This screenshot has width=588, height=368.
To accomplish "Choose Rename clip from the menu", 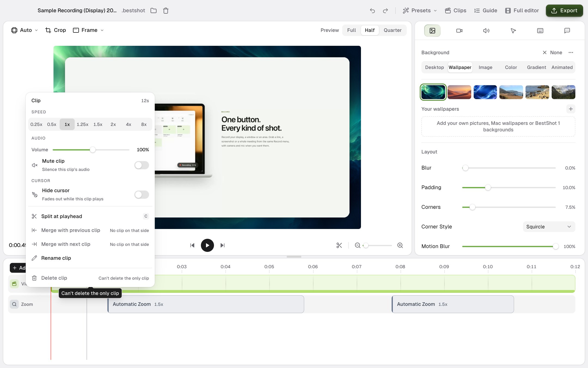I will coord(90,258).
